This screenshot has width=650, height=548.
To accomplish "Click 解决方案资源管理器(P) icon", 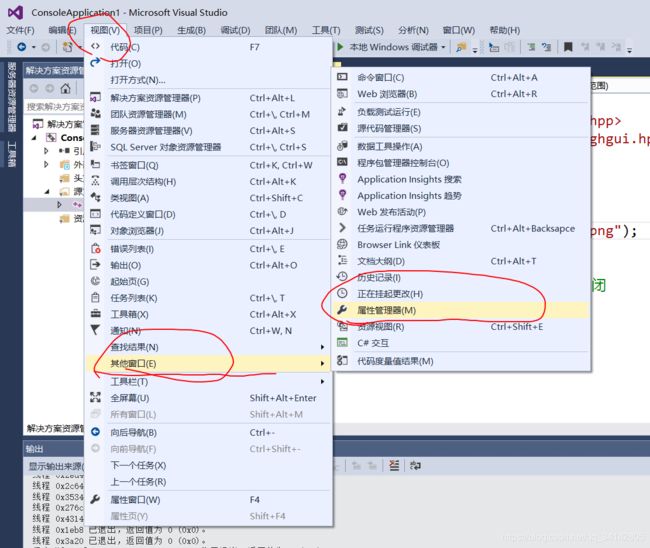I will pos(95,97).
